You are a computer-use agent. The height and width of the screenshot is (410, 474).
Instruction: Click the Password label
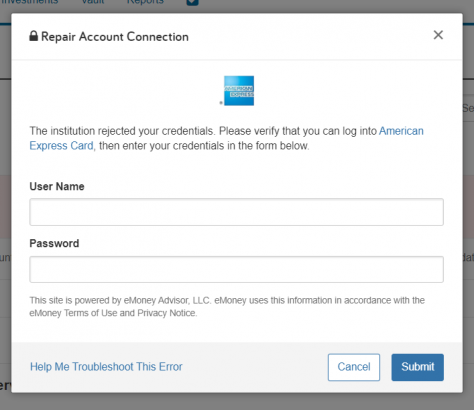pos(54,243)
